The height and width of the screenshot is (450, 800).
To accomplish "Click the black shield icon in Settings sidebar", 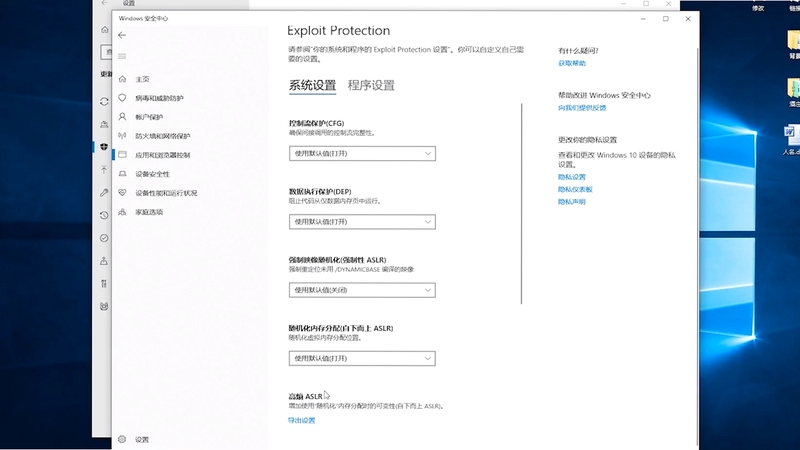I will coord(104,147).
